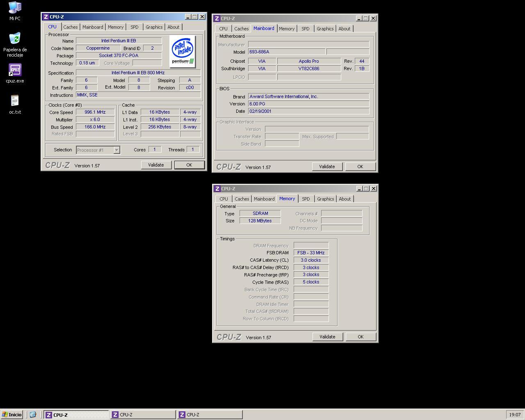Click the Level 2 cache value 256 KBytes
The width and height of the screenshot is (525, 420).
pos(160,127)
